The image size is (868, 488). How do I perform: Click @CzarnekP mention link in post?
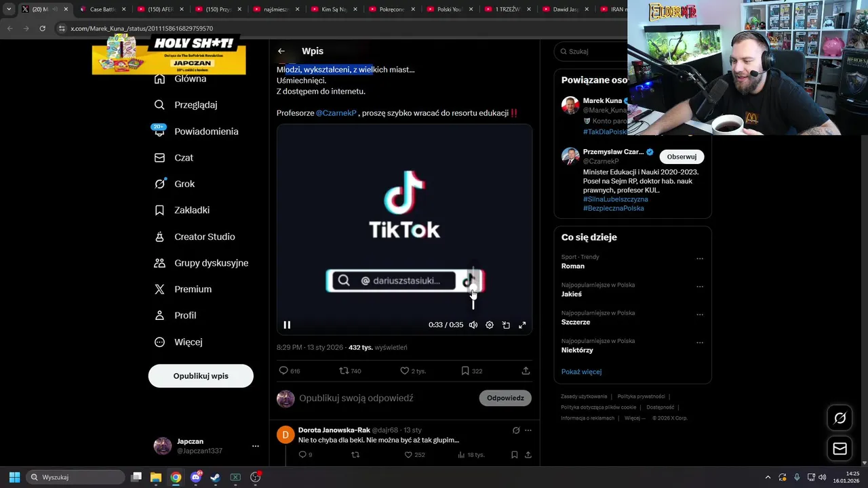click(336, 113)
